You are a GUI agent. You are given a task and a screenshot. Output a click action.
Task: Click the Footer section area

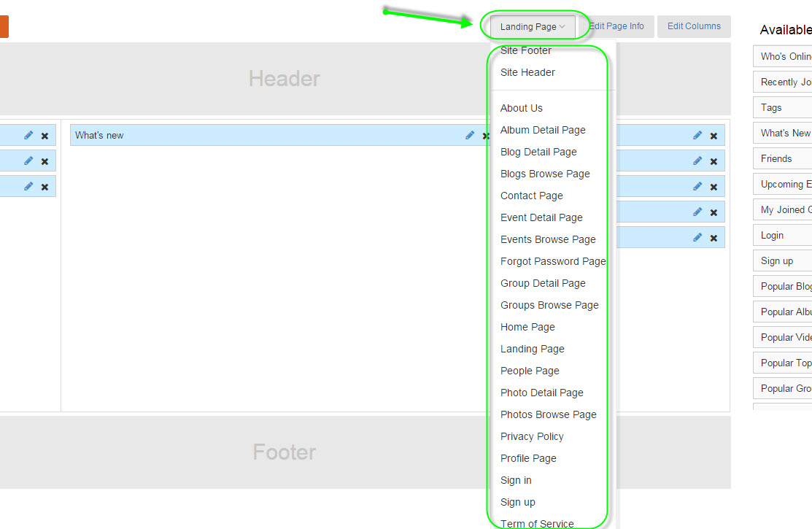285,452
